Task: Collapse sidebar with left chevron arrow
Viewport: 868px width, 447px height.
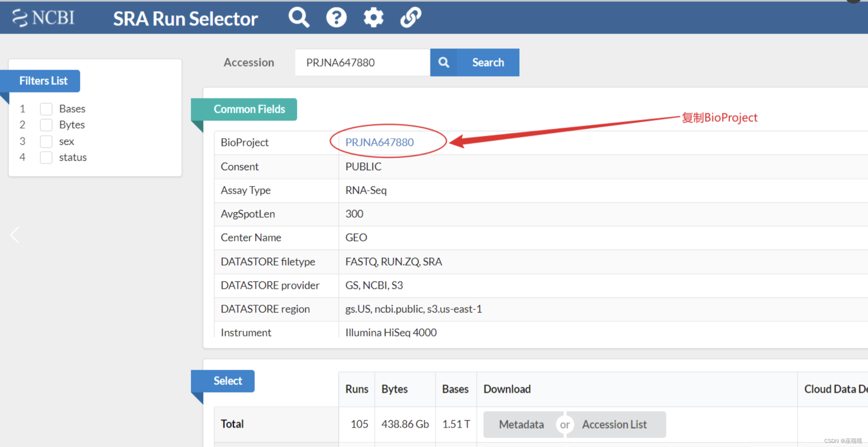Action: (x=15, y=235)
